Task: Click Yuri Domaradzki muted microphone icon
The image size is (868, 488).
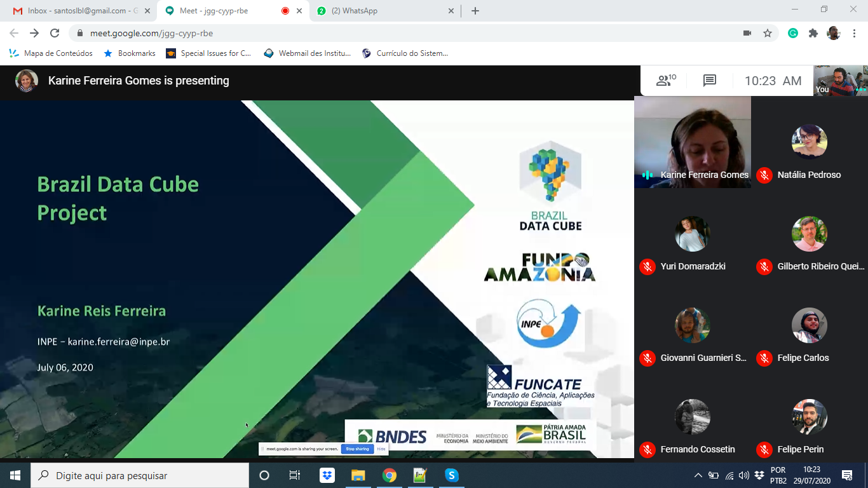Action: pyautogui.click(x=648, y=266)
